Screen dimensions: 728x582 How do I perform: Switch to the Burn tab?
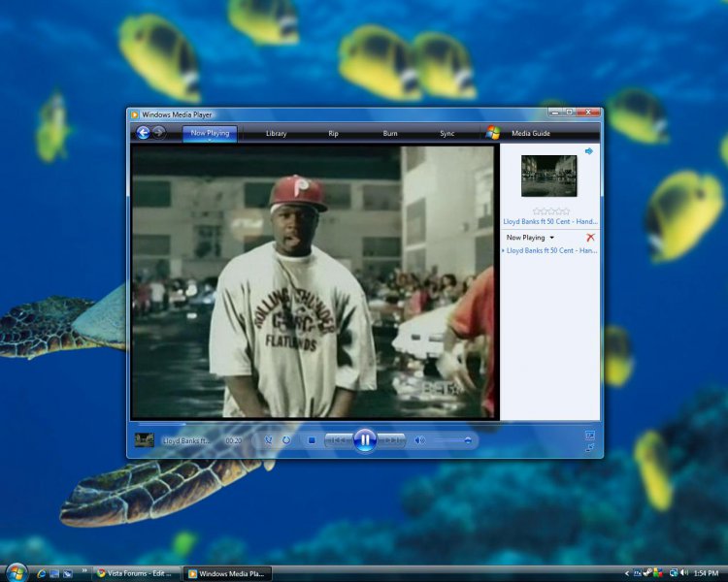coord(390,133)
